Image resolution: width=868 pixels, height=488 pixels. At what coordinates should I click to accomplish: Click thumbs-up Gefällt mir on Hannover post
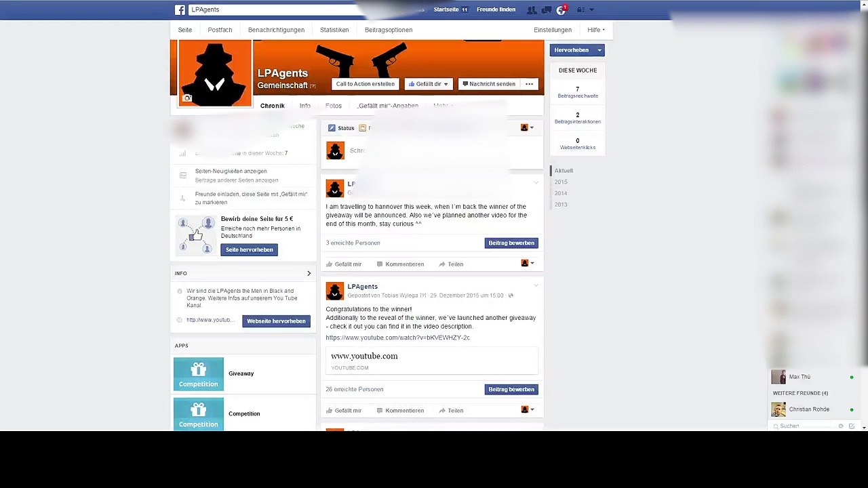pyautogui.click(x=344, y=264)
